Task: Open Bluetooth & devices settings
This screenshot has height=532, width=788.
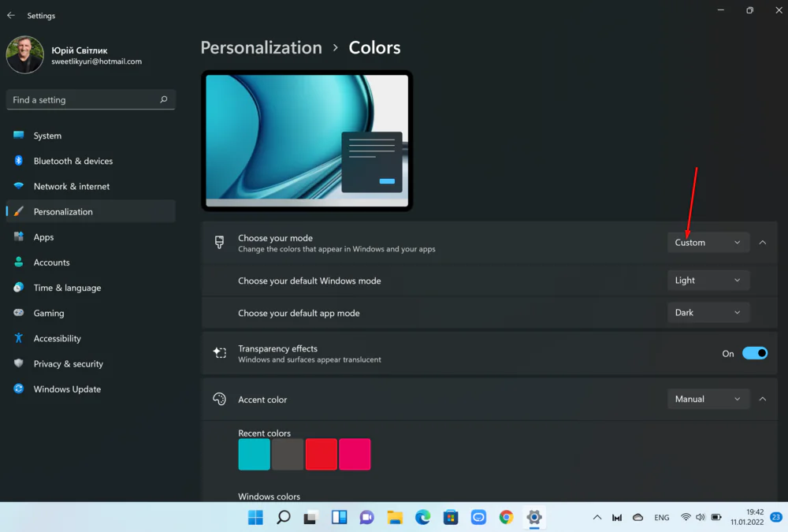Action: click(72, 161)
